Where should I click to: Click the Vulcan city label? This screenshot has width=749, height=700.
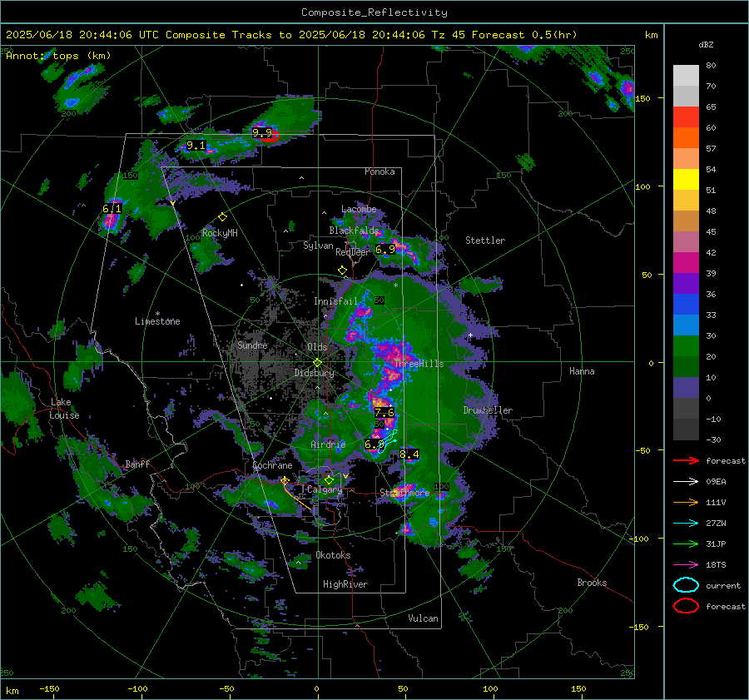coord(423,618)
